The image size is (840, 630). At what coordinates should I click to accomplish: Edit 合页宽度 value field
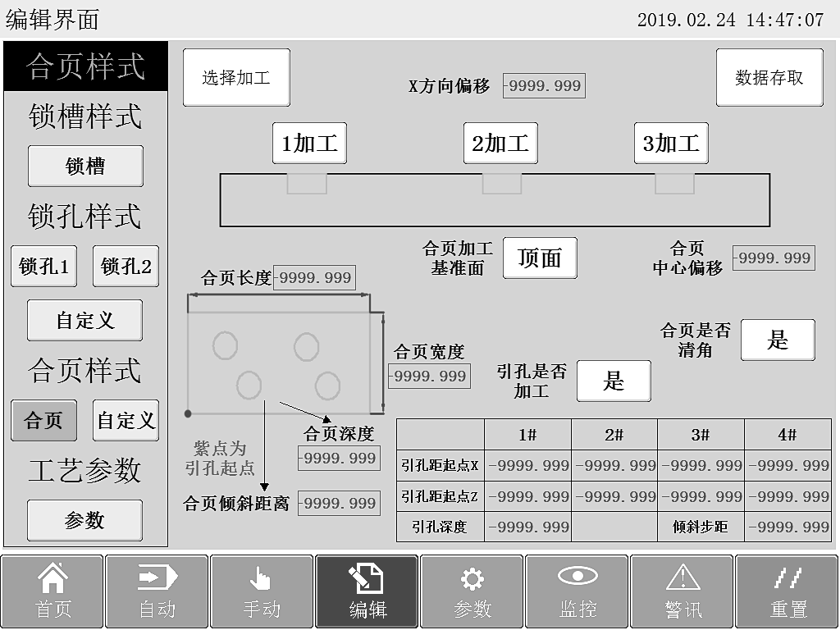pos(430,376)
